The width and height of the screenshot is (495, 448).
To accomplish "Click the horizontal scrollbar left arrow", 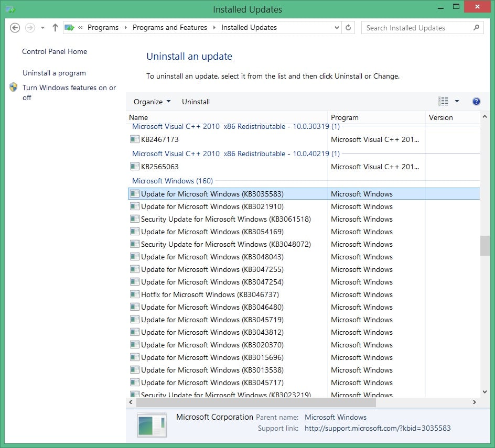I will 131,402.
